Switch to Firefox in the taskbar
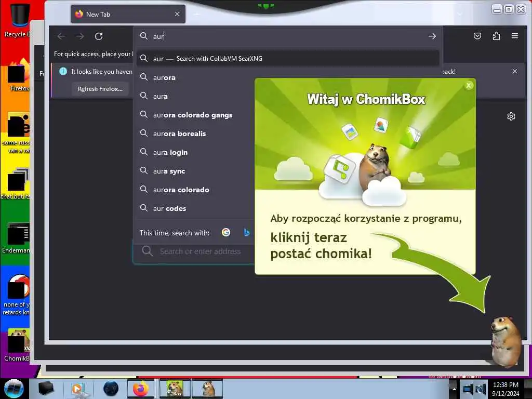This screenshot has height=399, width=532. (141, 389)
